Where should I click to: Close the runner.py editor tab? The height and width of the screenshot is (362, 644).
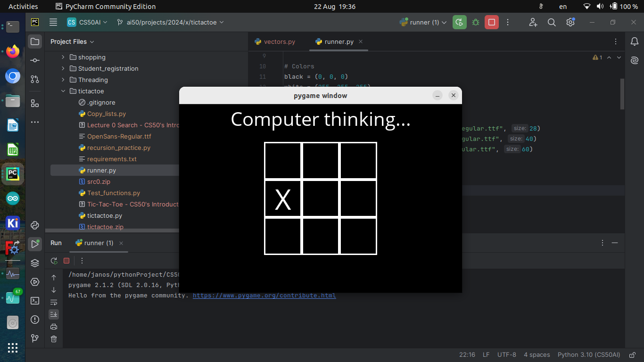coord(361,41)
